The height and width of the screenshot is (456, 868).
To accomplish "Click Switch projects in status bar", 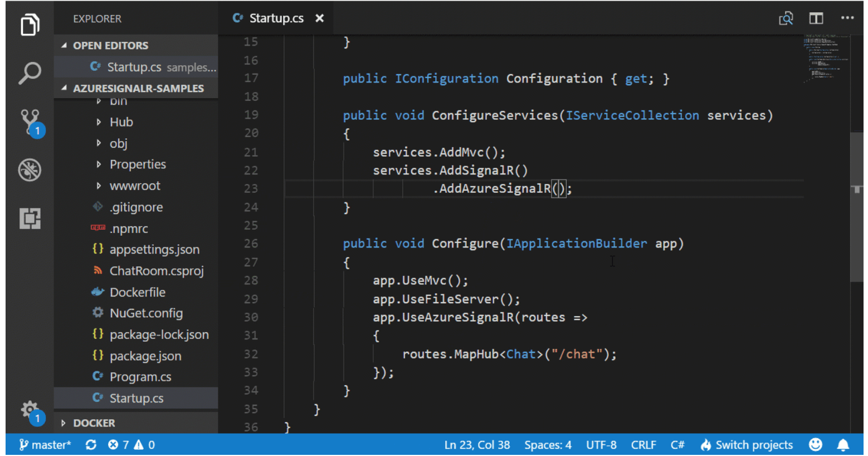I will point(747,445).
